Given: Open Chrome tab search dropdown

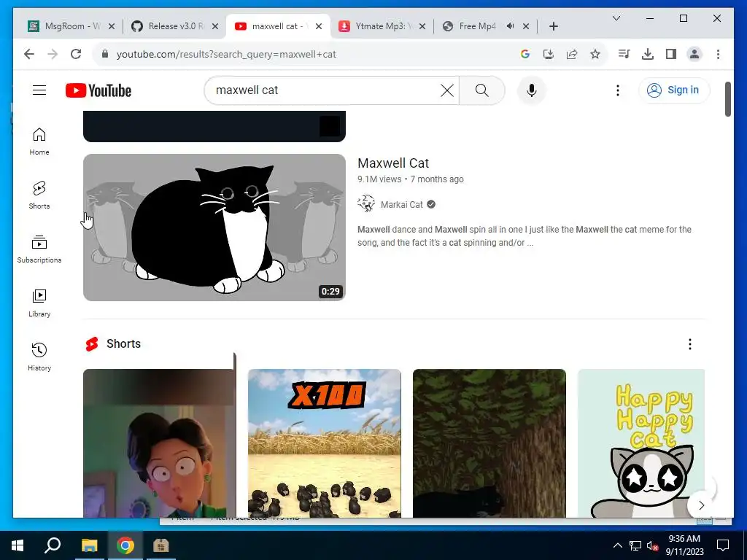Looking at the screenshot, I should pyautogui.click(x=616, y=18).
